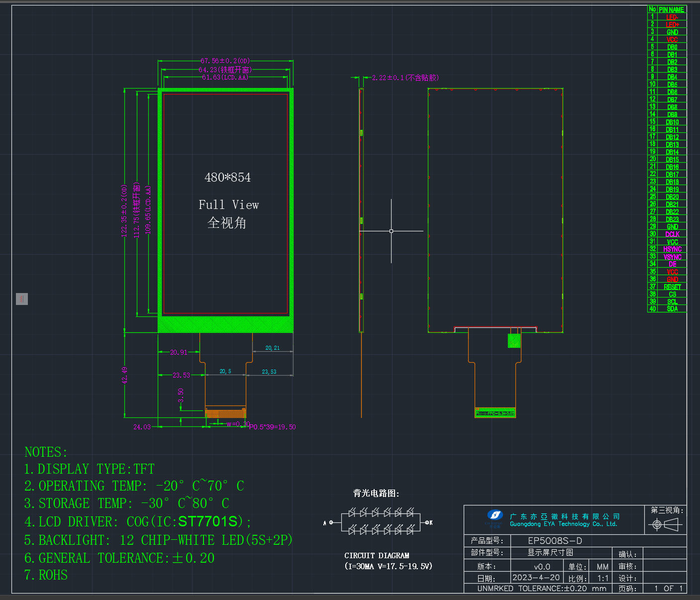Select the "CIRCUIT DIAGRAM" caption
The height and width of the screenshot is (600, 700).
(377, 555)
